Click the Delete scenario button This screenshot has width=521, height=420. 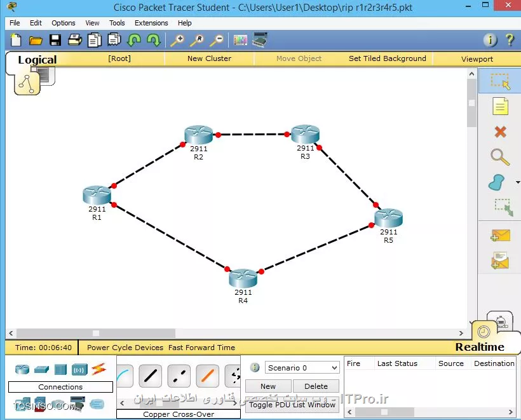pyautogui.click(x=316, y=386)
